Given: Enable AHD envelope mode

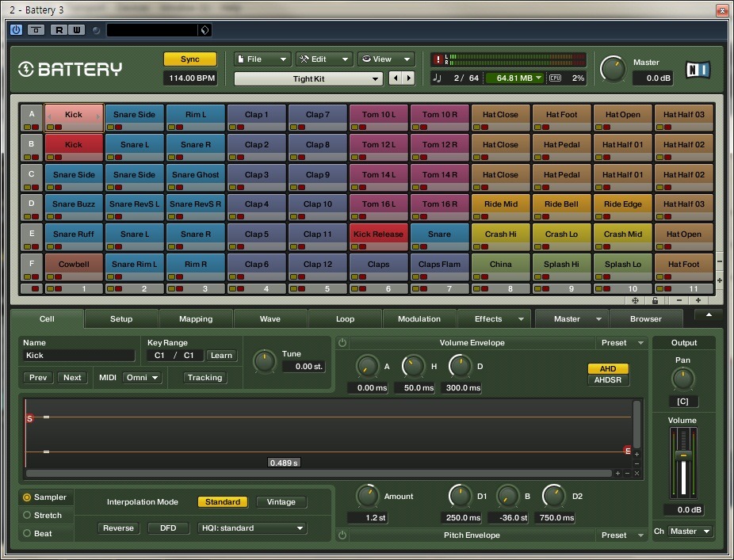Looking at the screenshot, I should 608,368.
